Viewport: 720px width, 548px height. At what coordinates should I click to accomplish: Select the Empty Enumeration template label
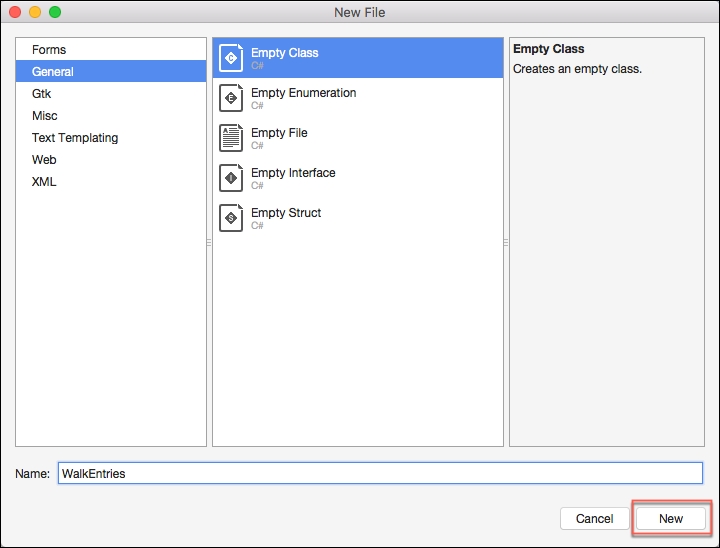coord(303,93)
